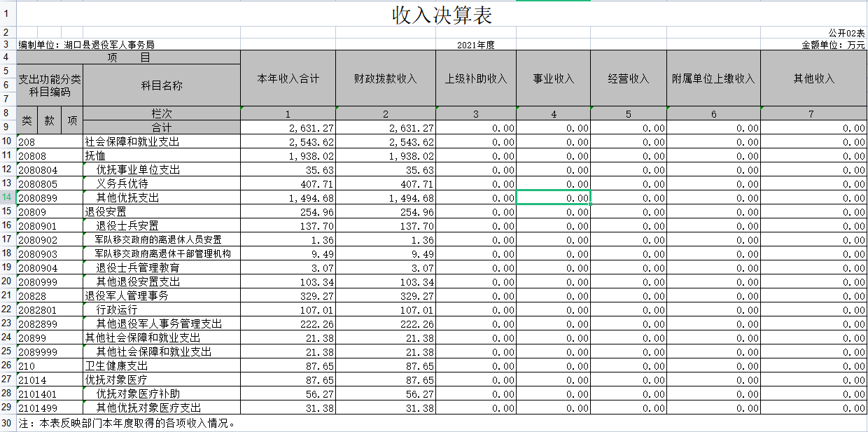
Task: Click the 编制单位 湖口县退役军人事务局 cell
Action: (87, 45)
